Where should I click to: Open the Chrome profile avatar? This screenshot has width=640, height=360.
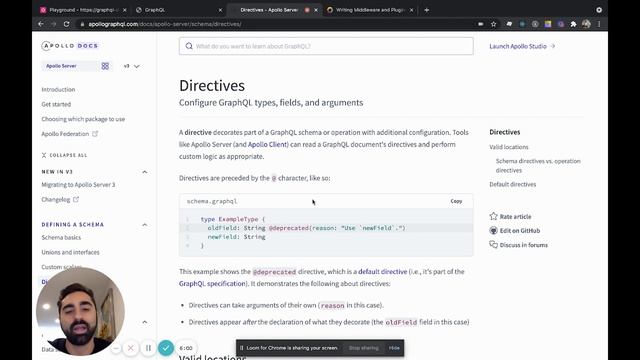587,24
